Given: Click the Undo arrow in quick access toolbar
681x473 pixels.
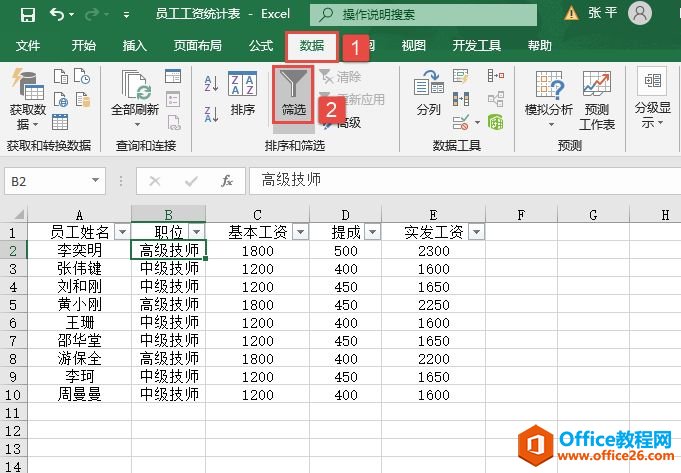Looking at the screenshot, I should tap(56, 15).
